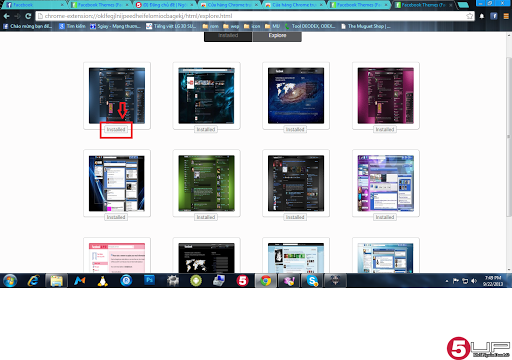The height and width of the screenshot is (360, 512).
Task: Open Internet Explorer from the taskbar
Action: pyautogui.click(x=33, y=281)
